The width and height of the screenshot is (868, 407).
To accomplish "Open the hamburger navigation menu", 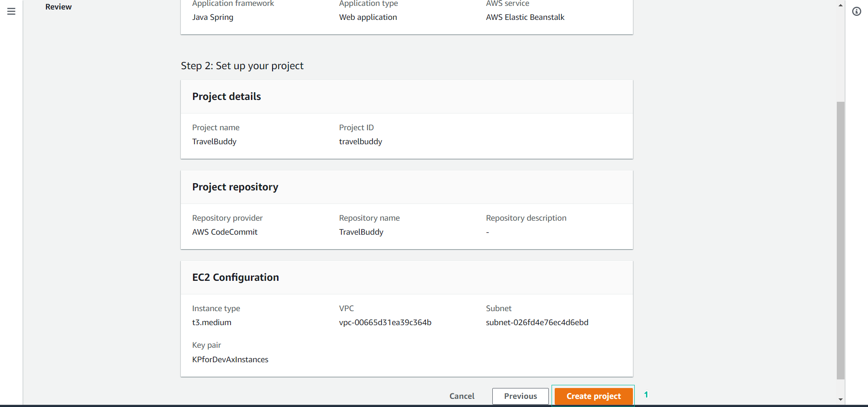I will (x=11, y=11).
